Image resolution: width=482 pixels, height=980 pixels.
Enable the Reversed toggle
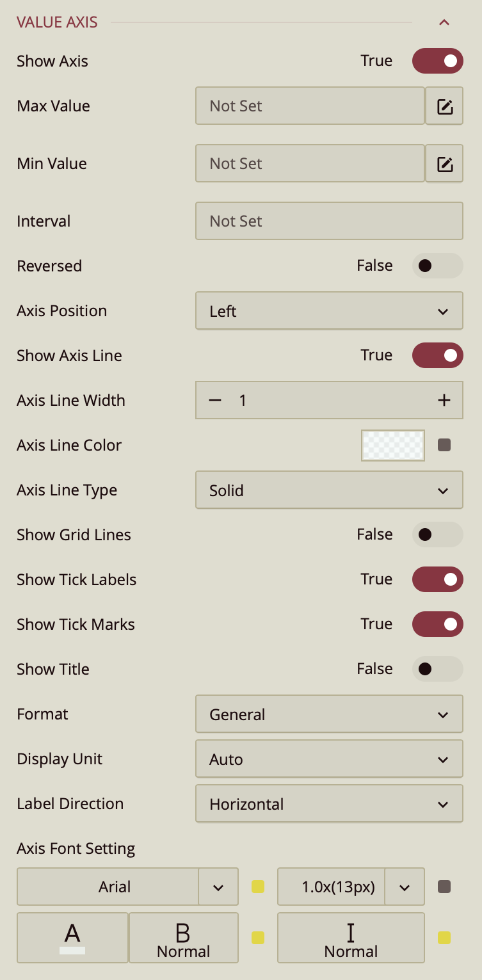pos(437,266)
